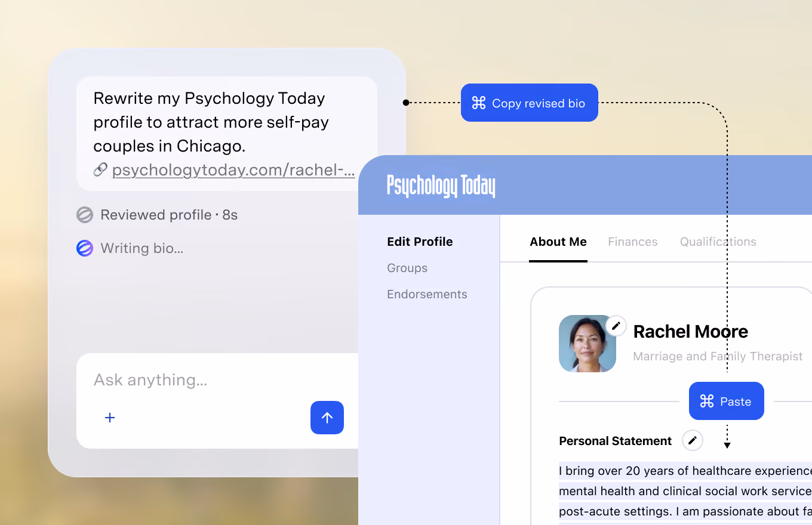The image size is (812, 525).
Task: Open the About Me tab
Action: 558,242
